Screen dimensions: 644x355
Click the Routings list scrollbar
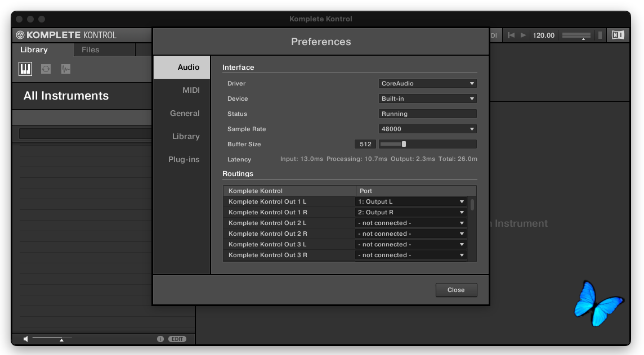472,204
